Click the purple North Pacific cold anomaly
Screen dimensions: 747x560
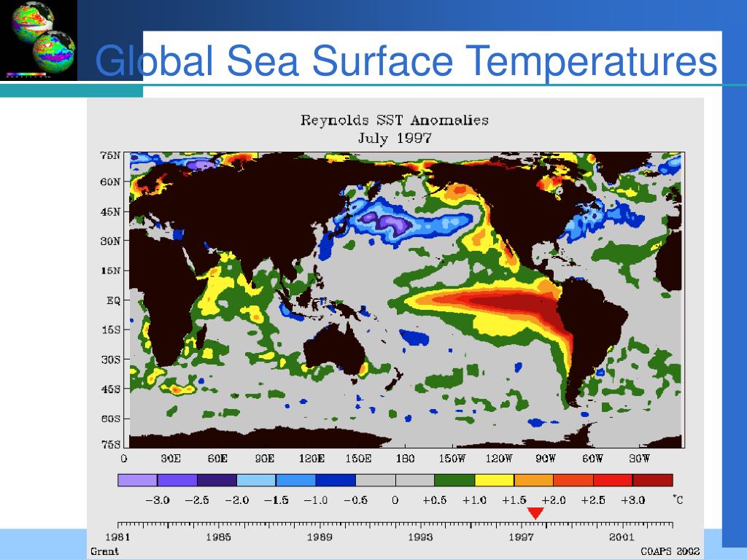tap(387, 223)
